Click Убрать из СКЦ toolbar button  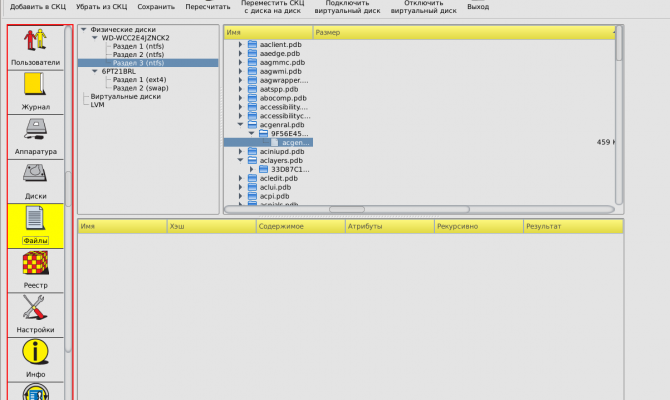102,7
